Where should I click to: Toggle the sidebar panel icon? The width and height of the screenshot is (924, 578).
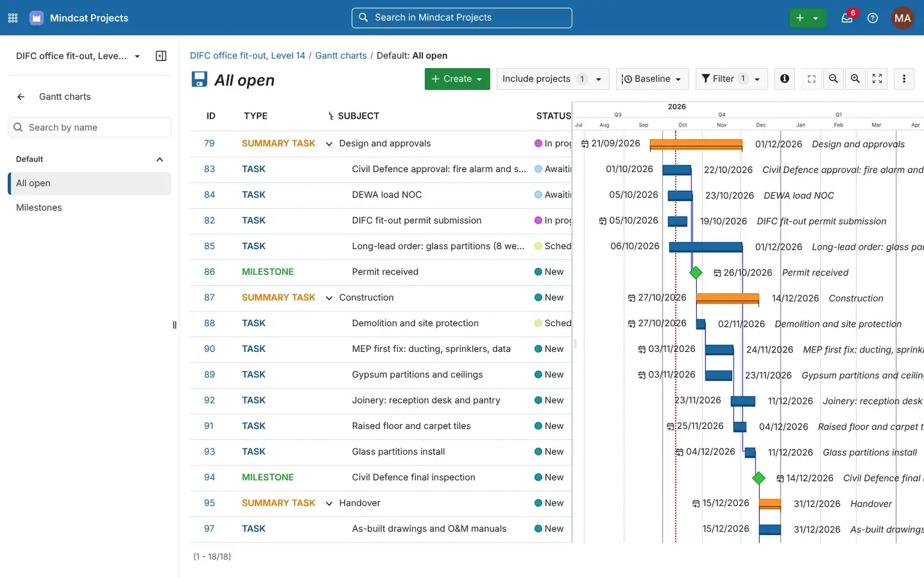[161, 56]
